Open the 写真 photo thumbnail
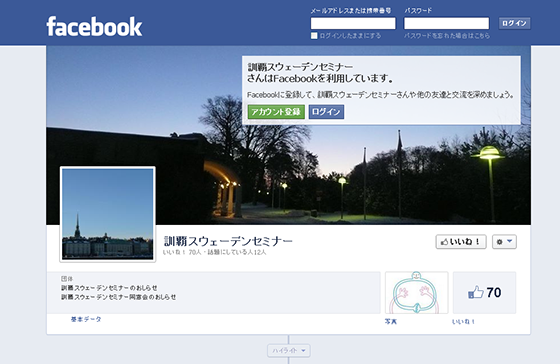The width and height of the screenshot is (560, 364). [x=416, y=293]
